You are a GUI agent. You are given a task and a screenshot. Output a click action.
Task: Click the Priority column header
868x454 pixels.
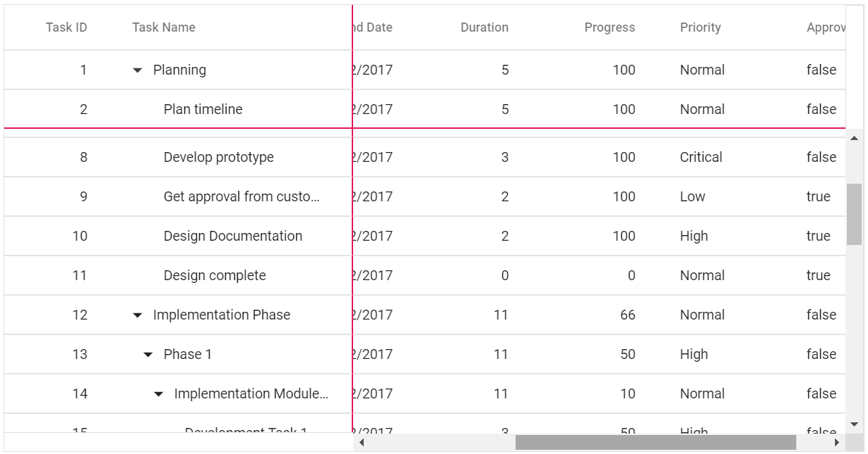[x=700, y=27]
